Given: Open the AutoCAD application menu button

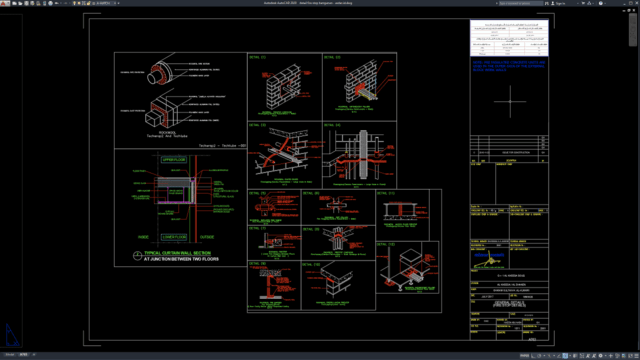Looking at the screenshot, I should (4, 3).
